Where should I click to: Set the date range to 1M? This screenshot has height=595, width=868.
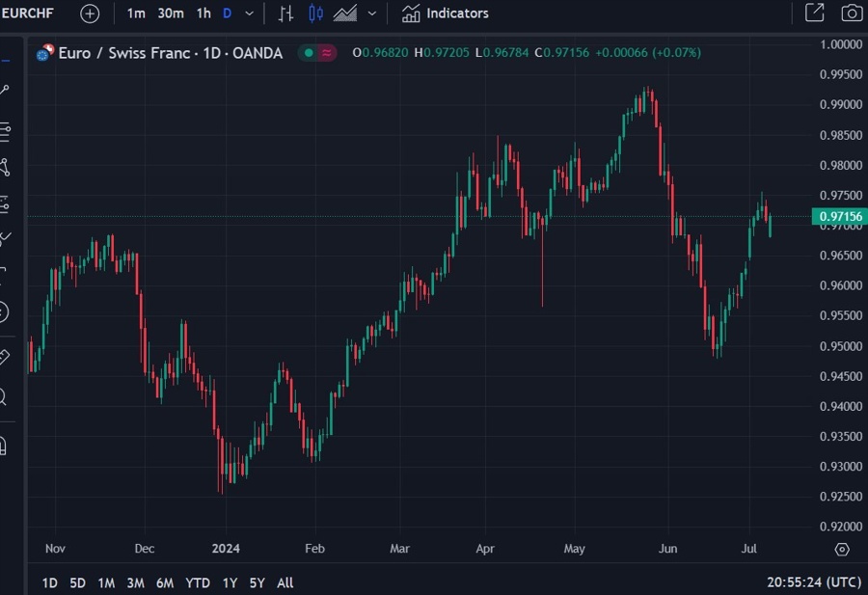pos(106,582)
